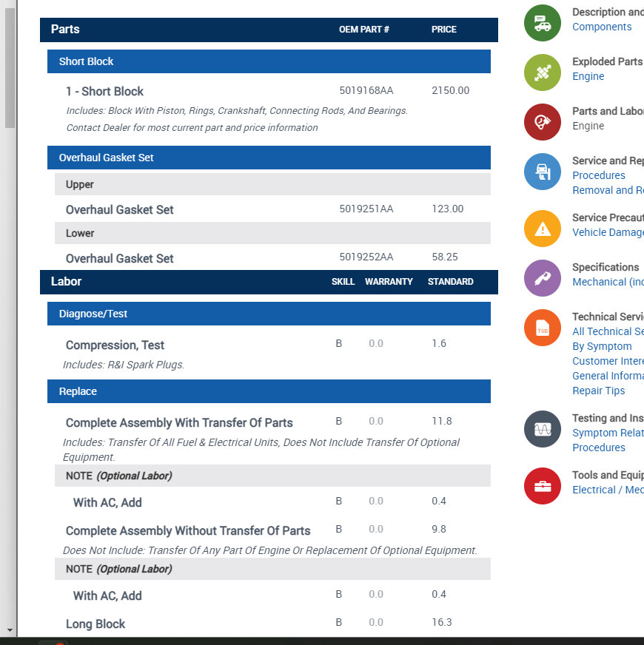Click OEM part number 5019252AA

(x=366, y=257)
